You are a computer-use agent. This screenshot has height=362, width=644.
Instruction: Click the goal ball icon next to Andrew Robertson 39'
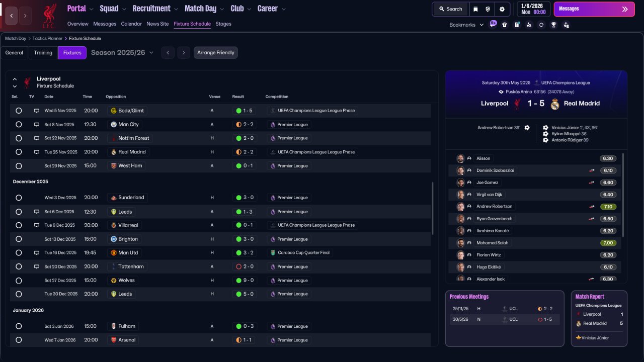(527, 128)
